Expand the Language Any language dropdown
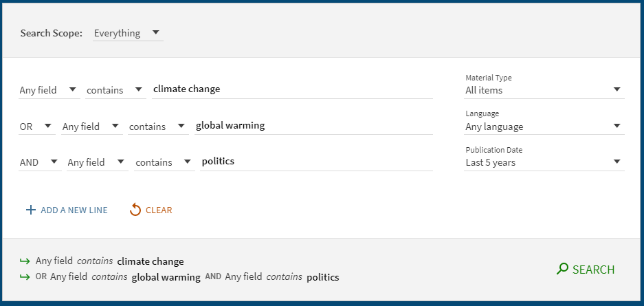The image size is (644, 306). 544,127
